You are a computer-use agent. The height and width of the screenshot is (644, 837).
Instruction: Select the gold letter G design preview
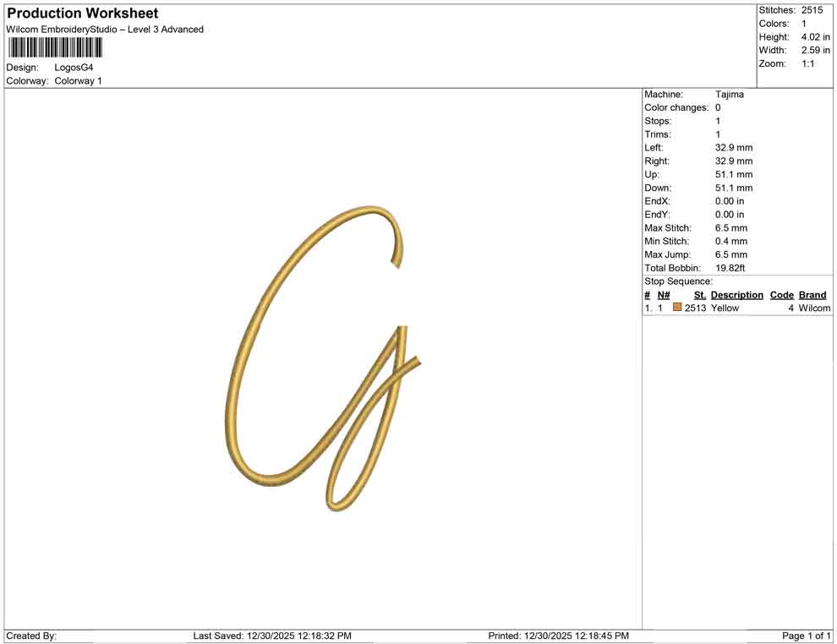pyautogui.click(x=321, y=355)
